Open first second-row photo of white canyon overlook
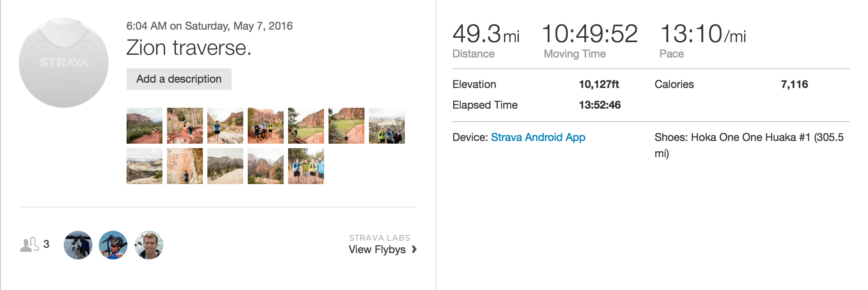The height and width of the screenshot is (290, 868). coord(145,166)
